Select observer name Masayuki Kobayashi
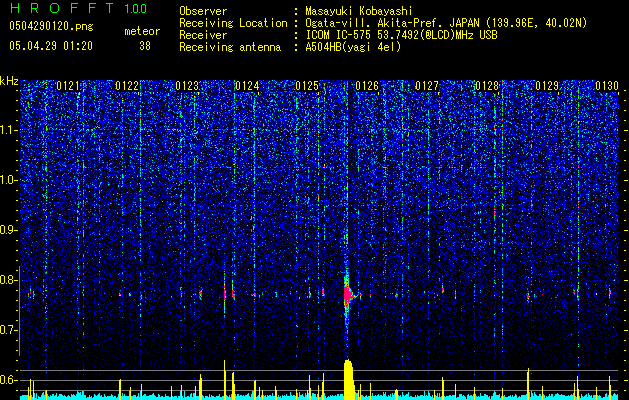 click(x=359, y=11)
